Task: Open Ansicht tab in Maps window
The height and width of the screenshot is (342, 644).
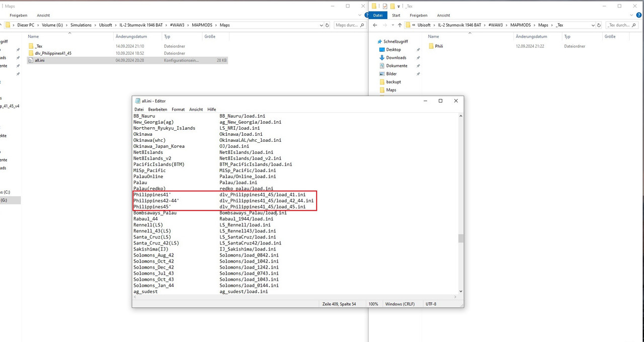Action: 43,15
